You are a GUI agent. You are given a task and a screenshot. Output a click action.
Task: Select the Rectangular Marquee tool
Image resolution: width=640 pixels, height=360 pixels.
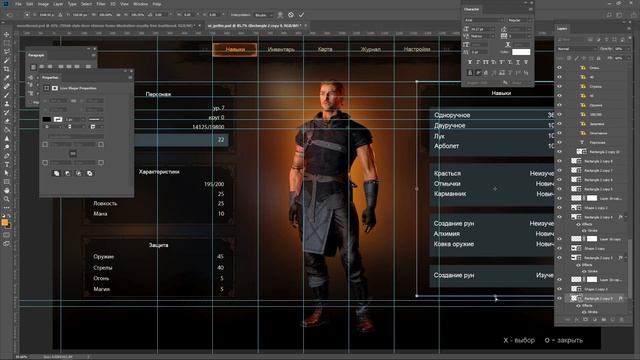tap(7, 43)
